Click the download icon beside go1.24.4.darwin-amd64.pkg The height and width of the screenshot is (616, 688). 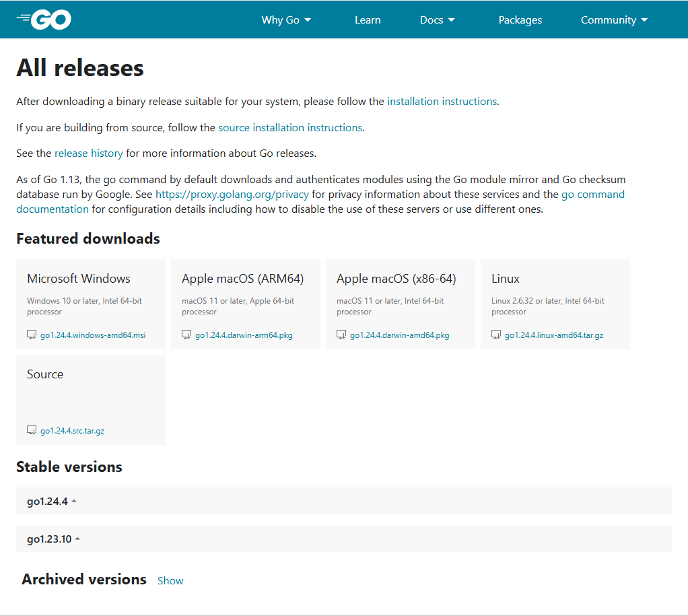coord(341,335)
